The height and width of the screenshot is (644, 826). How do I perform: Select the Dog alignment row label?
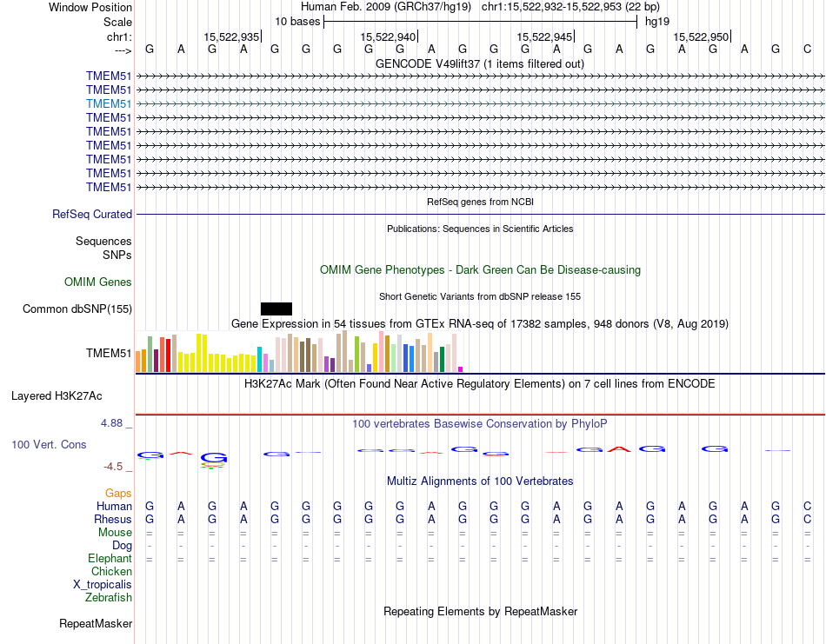(122, 546)
